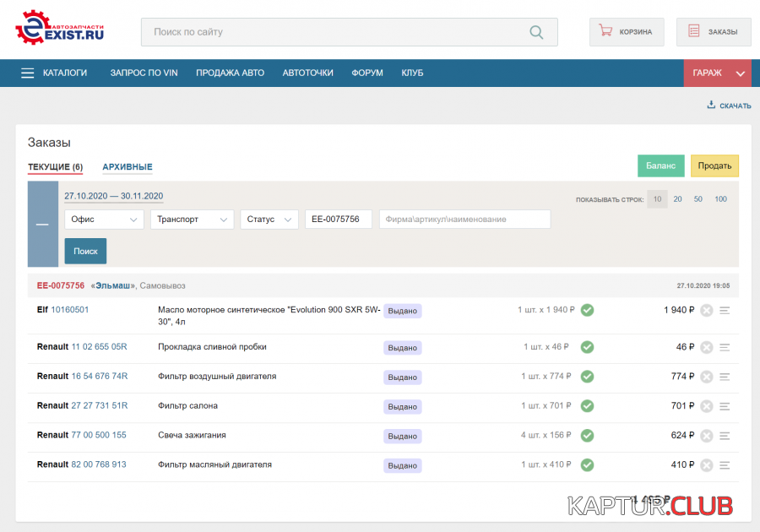
Task: Click cancel X icon on 624 ₽ row
Action: [707, 436]
